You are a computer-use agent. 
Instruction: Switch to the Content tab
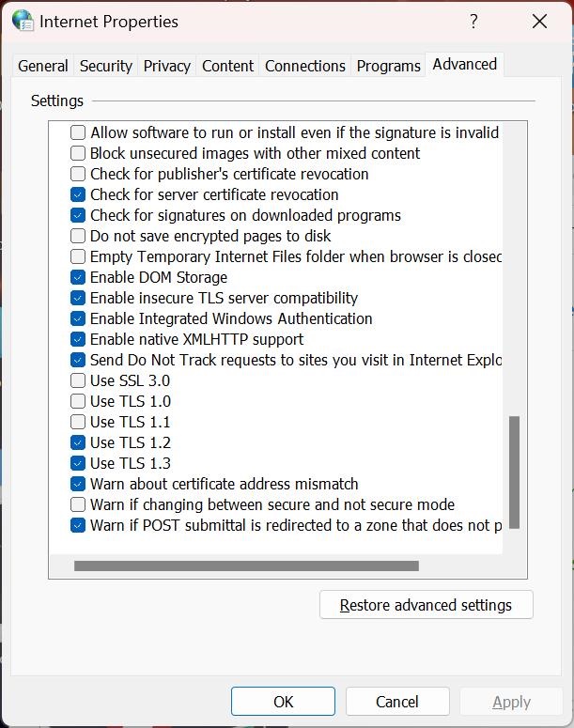[x=227, y=66]
